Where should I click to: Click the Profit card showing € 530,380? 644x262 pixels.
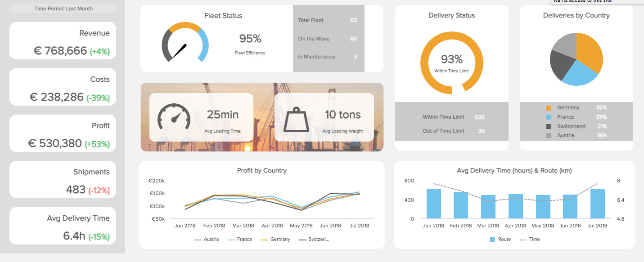tap(63, 133)
